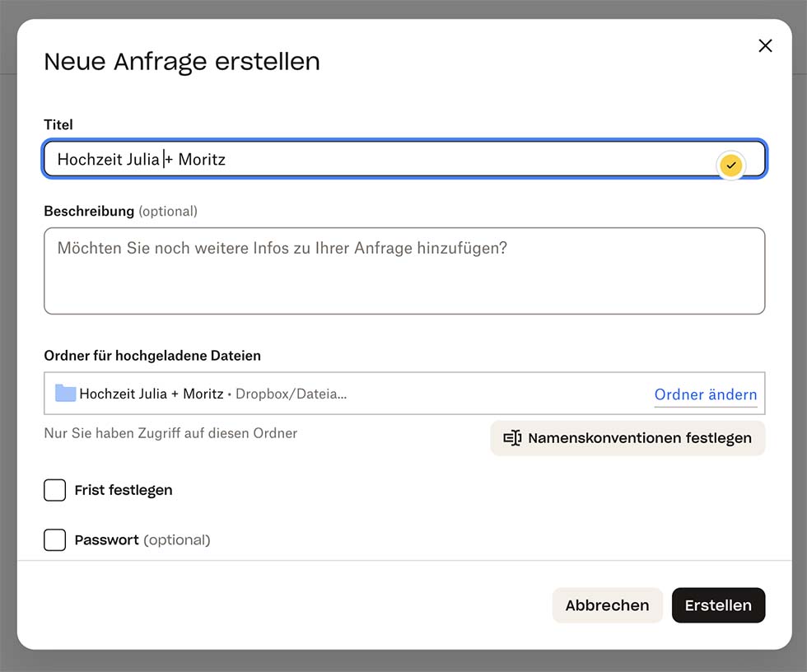The height and width of the screenshot is (672, 807).
Task: Close the Neue Anfrage erstellen dialog
Action: [765, 46]
